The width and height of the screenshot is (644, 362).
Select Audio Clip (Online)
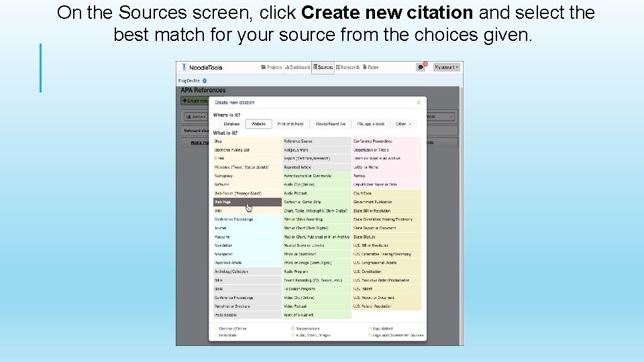coord(317,185)
